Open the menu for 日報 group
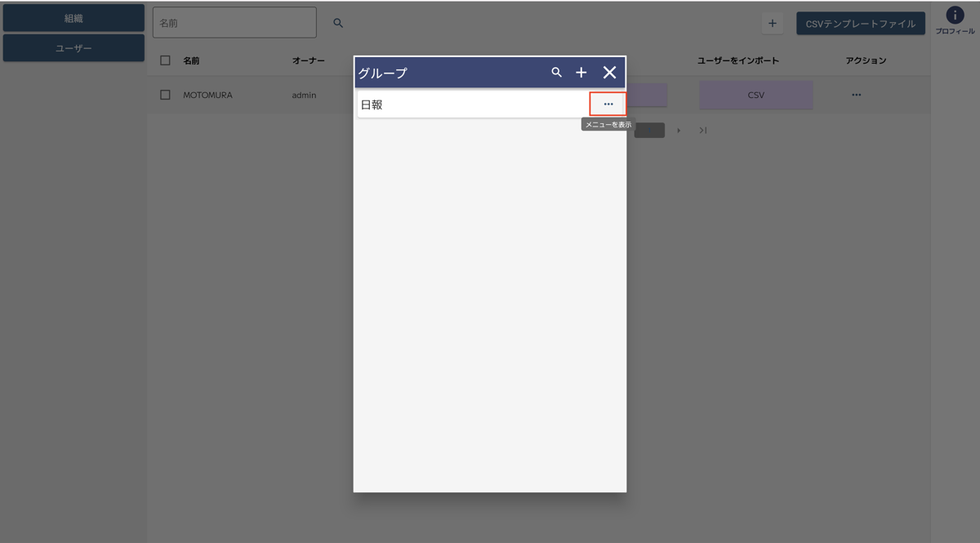 [608, 104]
